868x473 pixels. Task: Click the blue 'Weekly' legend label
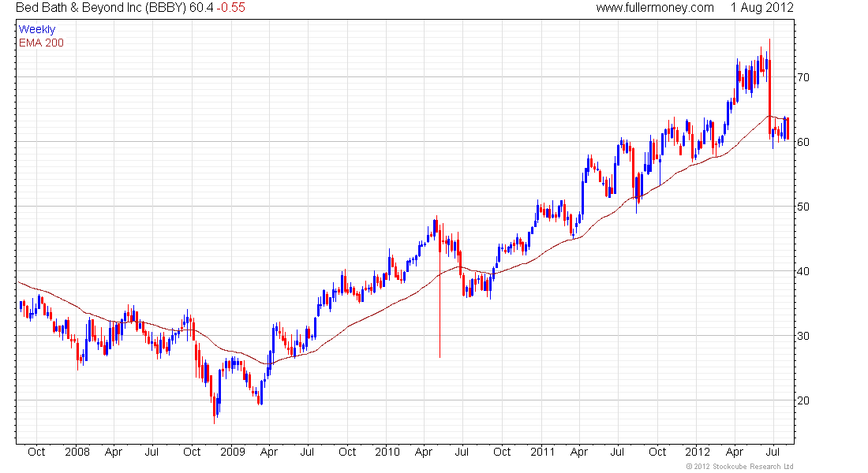[x=37, y=29]
